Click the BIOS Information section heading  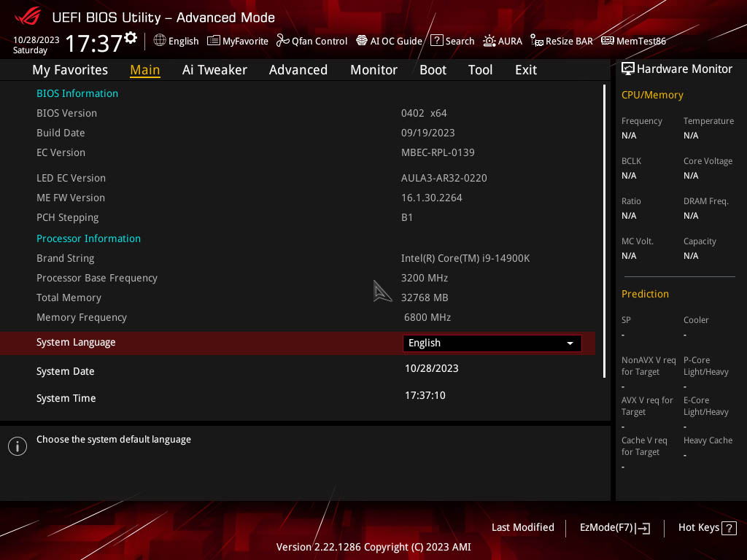(x=77, y=93)
